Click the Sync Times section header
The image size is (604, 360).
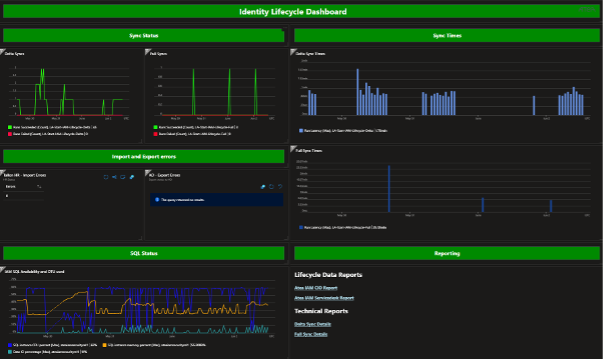tap(447, 35)
